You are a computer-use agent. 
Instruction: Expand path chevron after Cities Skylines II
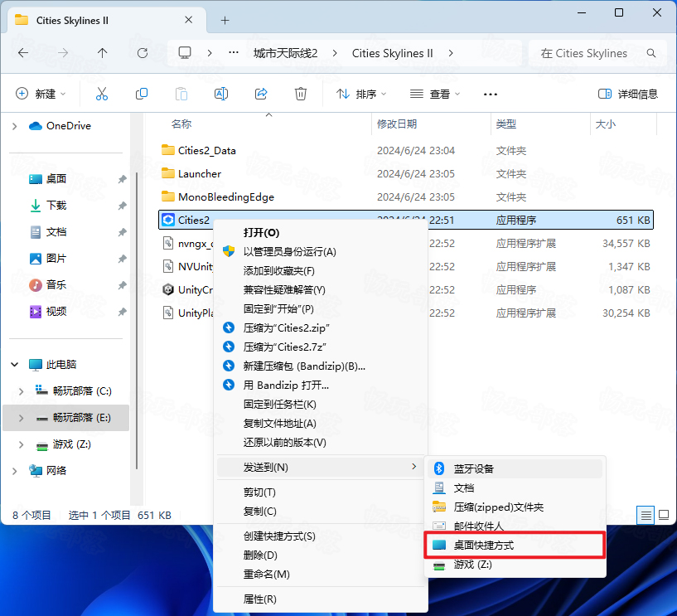[451, 53]
